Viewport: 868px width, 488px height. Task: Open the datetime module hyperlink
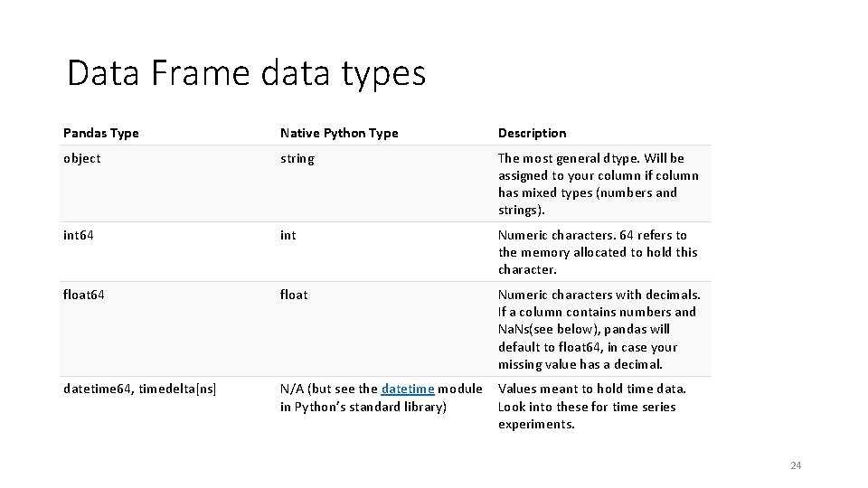point(408,389)
